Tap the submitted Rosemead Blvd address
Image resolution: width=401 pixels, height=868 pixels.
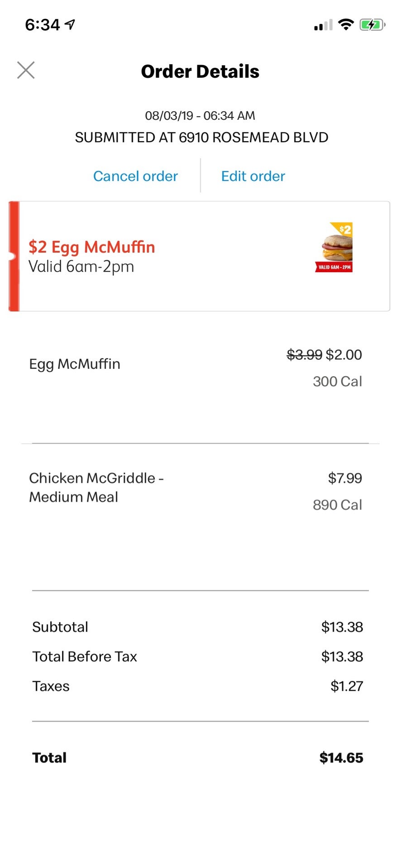(201, 137)
